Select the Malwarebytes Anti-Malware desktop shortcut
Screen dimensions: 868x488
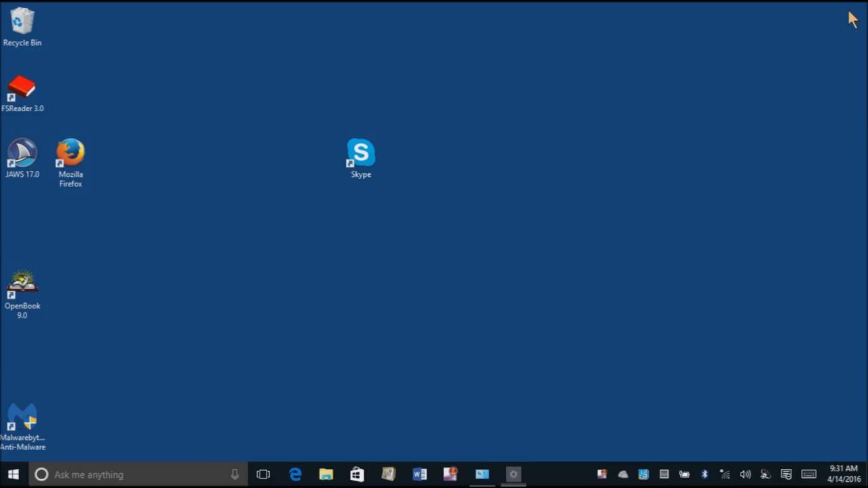click(22, 427)
